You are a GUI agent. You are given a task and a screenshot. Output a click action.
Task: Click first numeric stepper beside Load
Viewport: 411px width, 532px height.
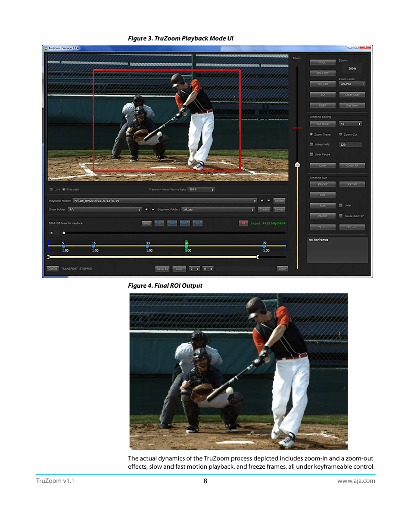click(x=195, y=269)
